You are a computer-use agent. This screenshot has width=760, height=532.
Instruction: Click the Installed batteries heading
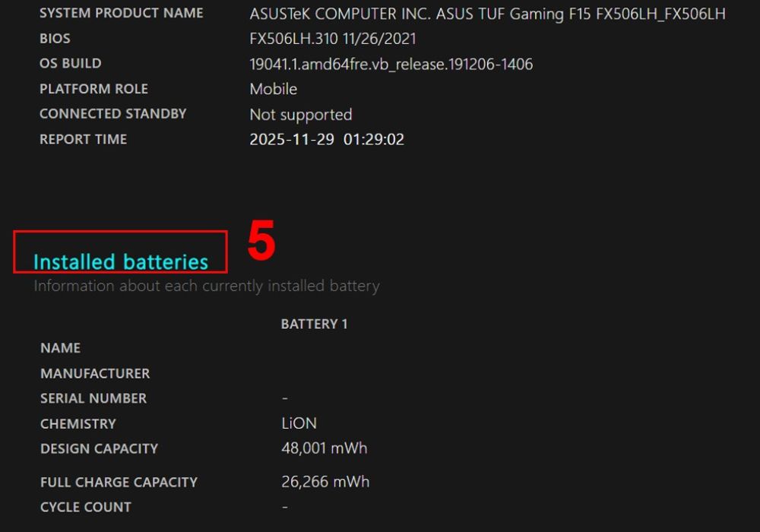click(x=121, y=261)
